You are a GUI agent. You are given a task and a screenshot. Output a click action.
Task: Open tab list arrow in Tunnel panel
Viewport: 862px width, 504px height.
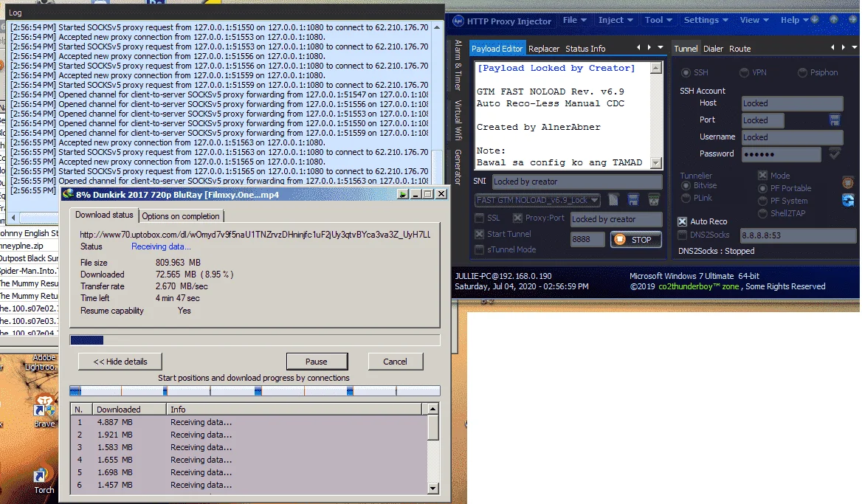coord(855,48)
